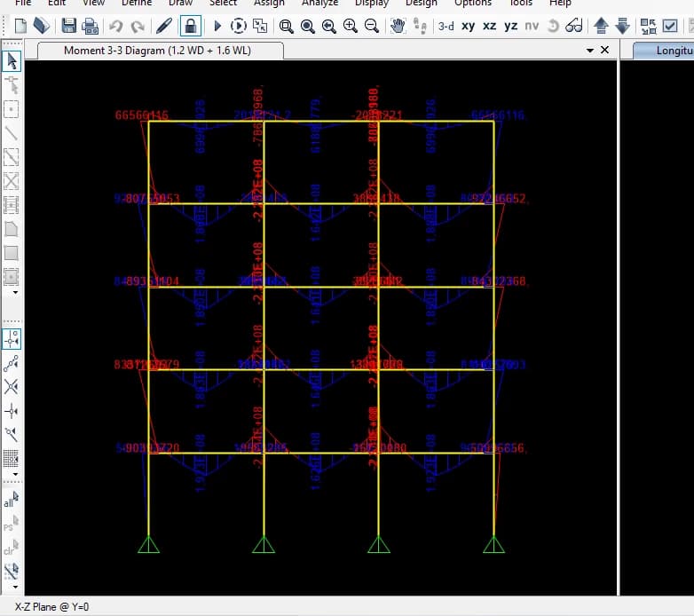Switch to the default 3-d view

(x=446, y=26)
